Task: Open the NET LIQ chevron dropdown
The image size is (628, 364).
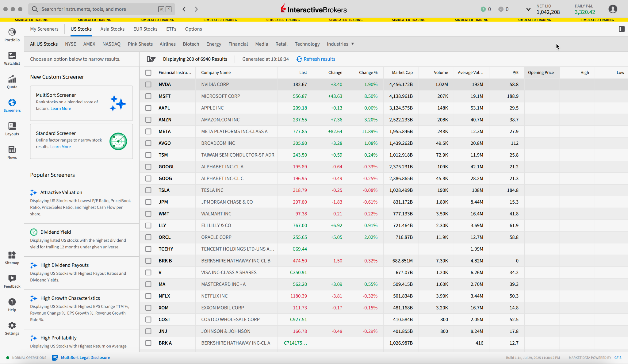Action: 528,9
